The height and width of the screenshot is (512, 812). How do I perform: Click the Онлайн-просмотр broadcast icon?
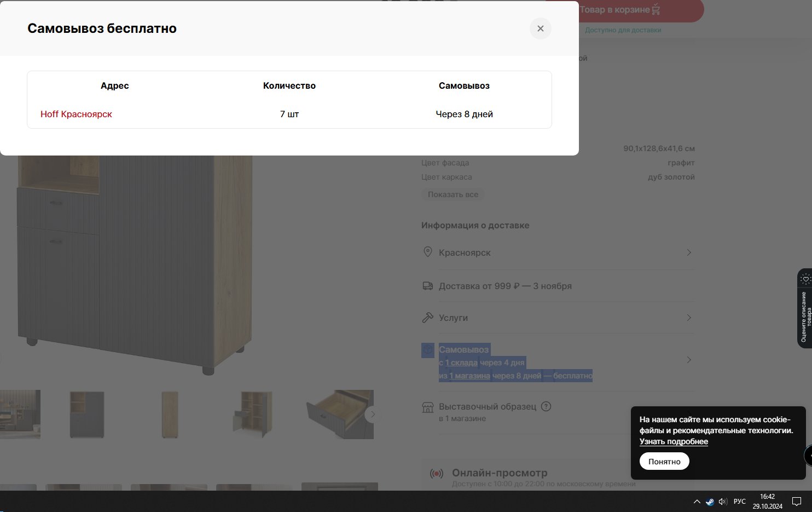(437, 474)
